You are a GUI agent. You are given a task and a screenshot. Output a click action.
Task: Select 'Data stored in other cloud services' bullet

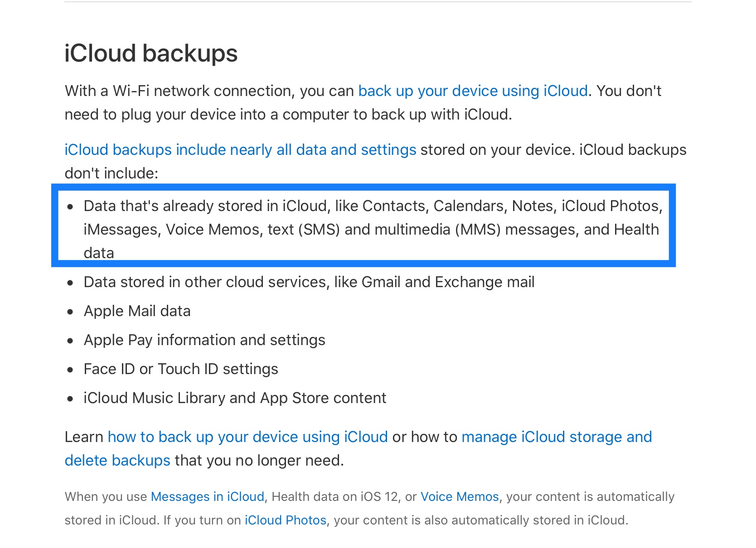(x=309, y=282)
